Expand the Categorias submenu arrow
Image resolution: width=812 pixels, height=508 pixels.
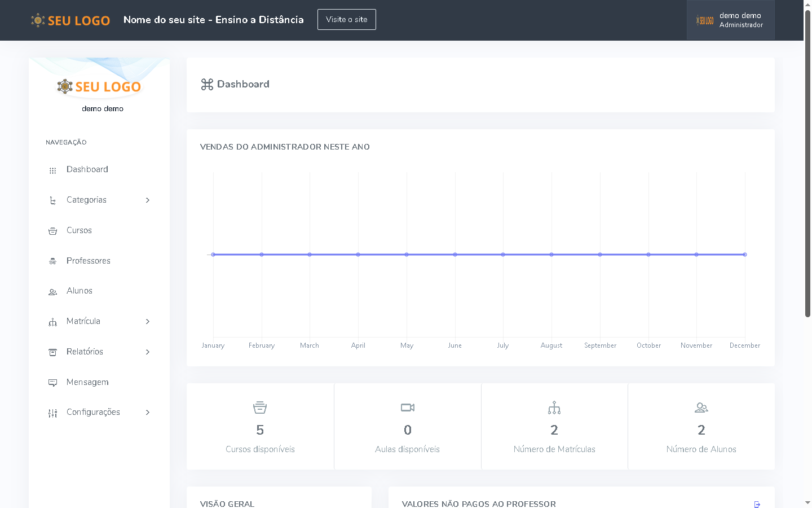click(148, 200)
